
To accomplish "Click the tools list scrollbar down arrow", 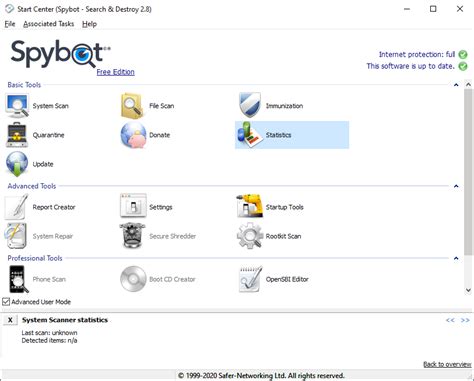I will tap(468, 290).
